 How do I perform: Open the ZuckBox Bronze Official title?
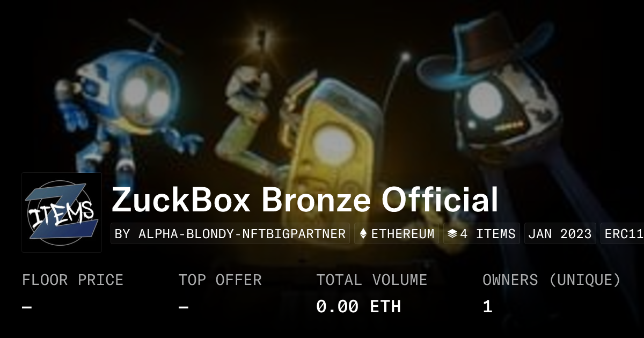pyautogui.click(x=305, y=200)
